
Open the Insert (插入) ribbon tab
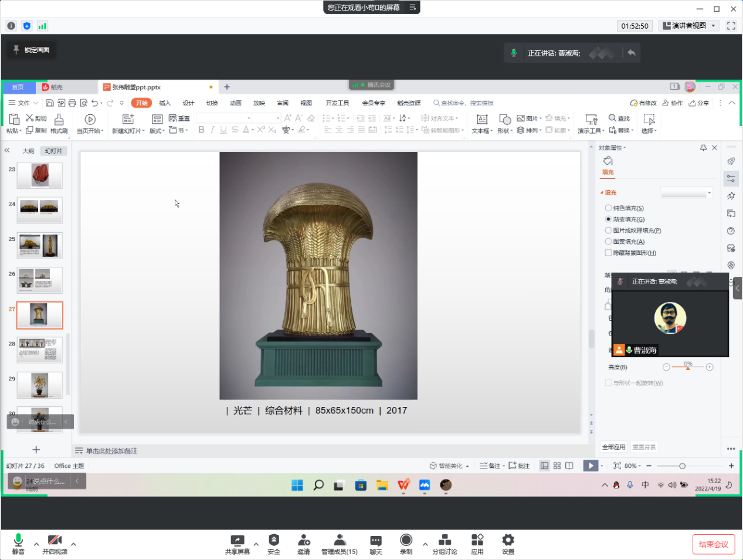pyautogui.click(x=165, y=103)
